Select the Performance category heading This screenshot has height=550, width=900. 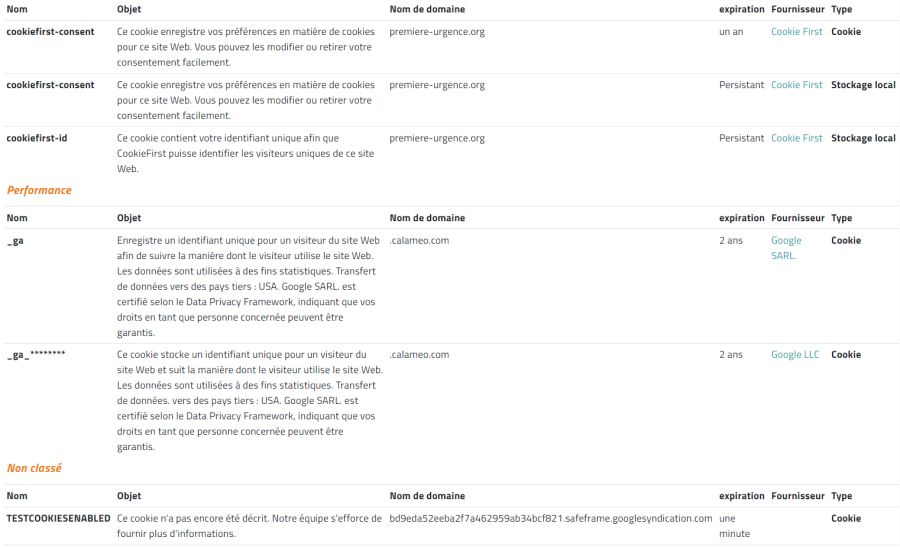[39, 190]
